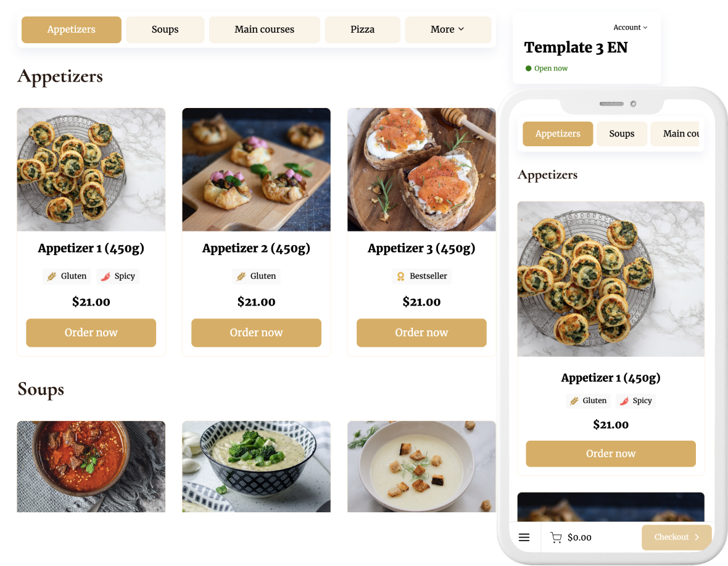Switch to the Soups category tab

click(165, 29)
